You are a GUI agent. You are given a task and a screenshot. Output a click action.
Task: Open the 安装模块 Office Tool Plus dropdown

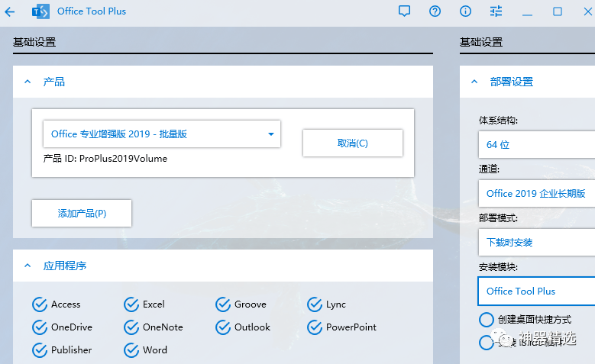pos(536,291)
